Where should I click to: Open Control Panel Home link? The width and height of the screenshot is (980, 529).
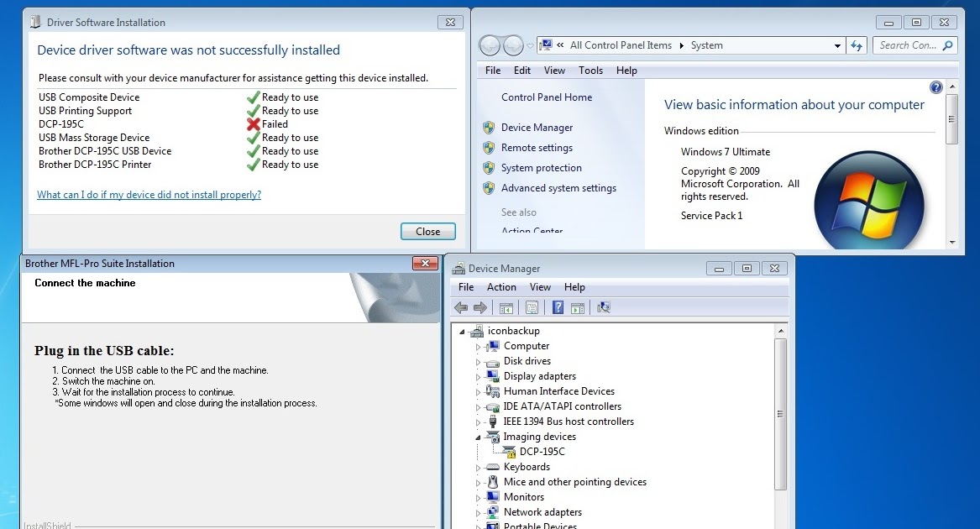[546, 97]
